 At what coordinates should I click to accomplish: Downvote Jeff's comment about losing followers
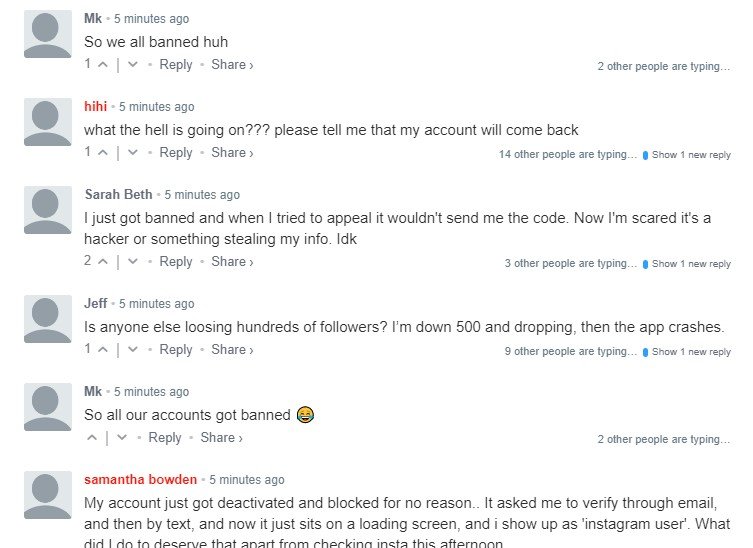[x=132, y=350]
